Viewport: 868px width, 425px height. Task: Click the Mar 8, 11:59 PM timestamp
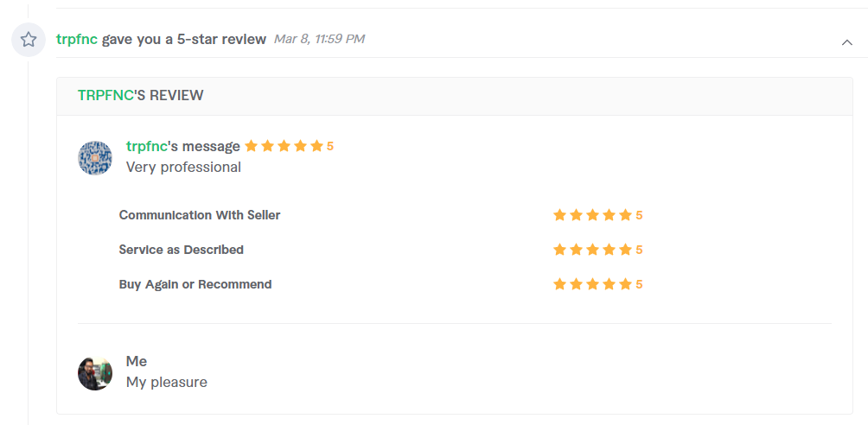(x=319, y=39)
